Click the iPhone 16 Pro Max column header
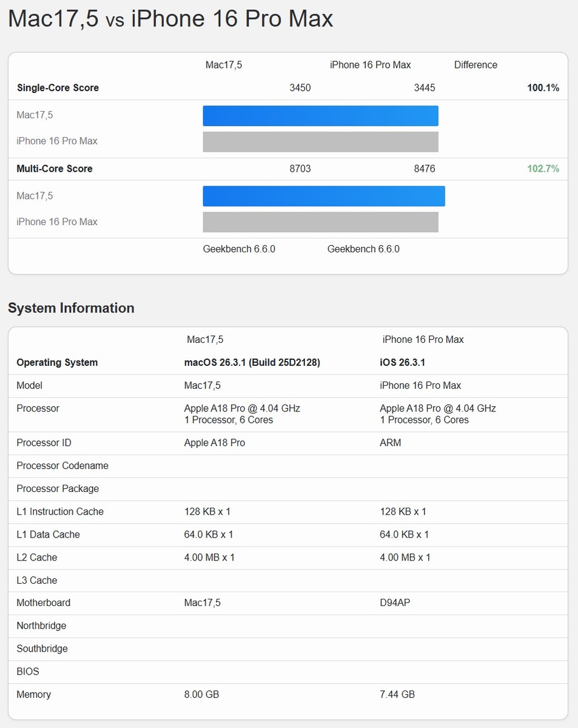Image resolution: width=578 pixels, height=728 pixels. click(x=370, y=64)
